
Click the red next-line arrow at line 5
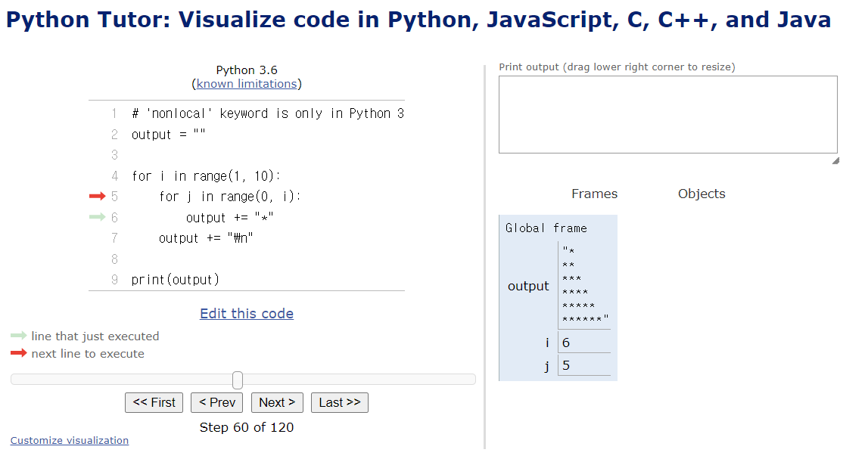click(97, 197)
